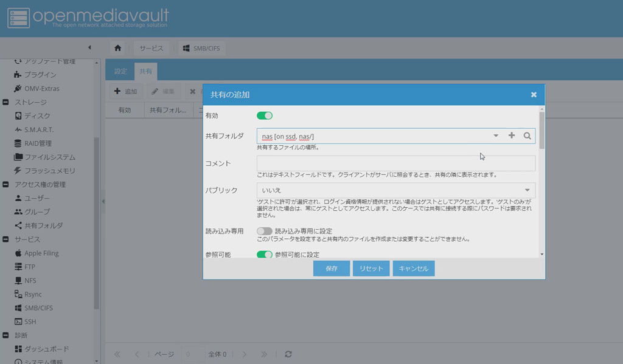Open the 共有フォルダ dropdown arrow
The height and width of the screenshot is (364, 623).
pos(496,136)
